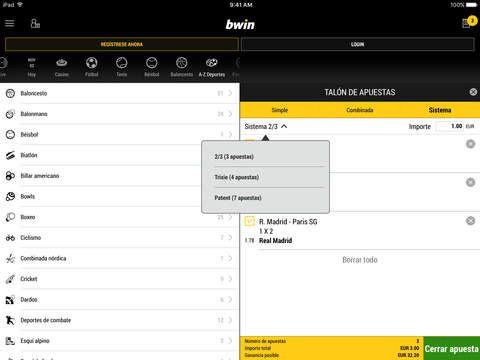Image resolution: width=480 pixels, height=360 pixels.
Task: Remove the second bet from slip
Action: click(x=470, y=182)
